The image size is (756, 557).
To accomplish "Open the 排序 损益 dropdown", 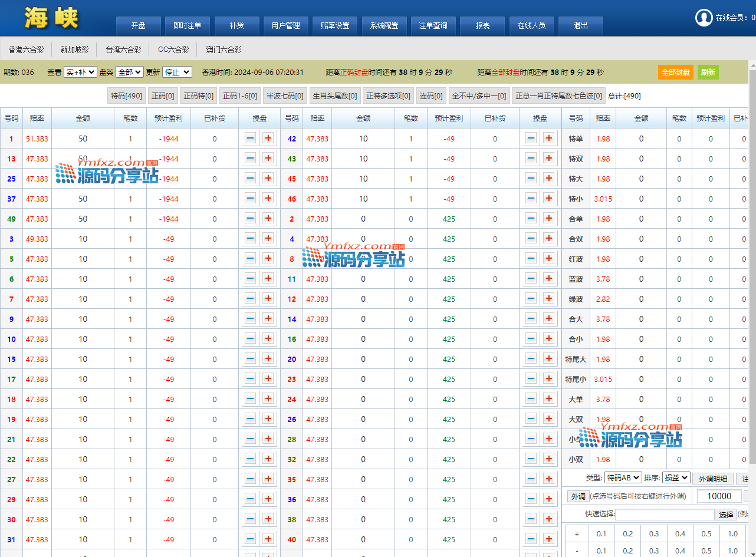I will (x=675, y=478).
